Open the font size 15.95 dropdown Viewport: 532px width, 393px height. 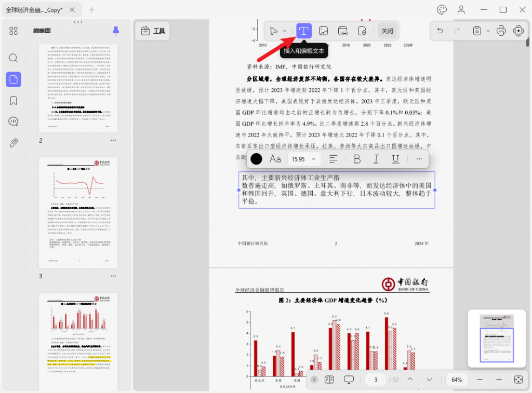coord(304,159)
